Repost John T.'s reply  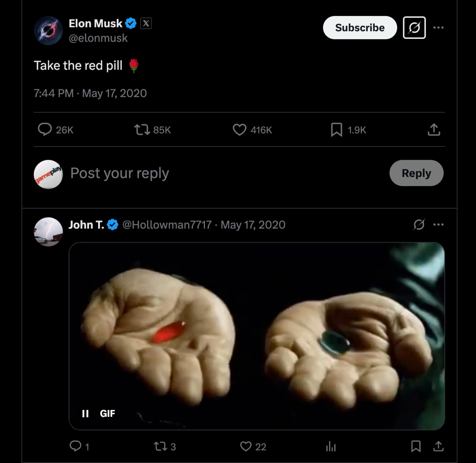pos(161,446)
